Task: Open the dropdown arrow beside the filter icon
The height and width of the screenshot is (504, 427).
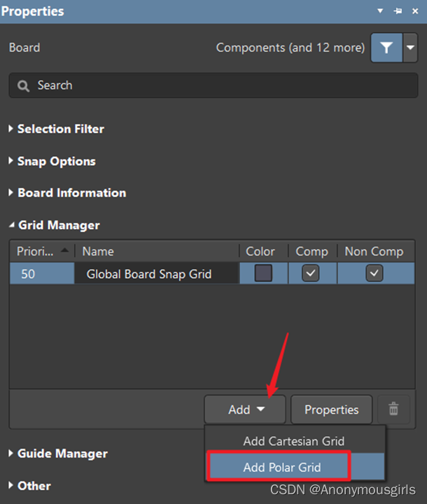Action: pyautogui.click(x=410, y=48)
